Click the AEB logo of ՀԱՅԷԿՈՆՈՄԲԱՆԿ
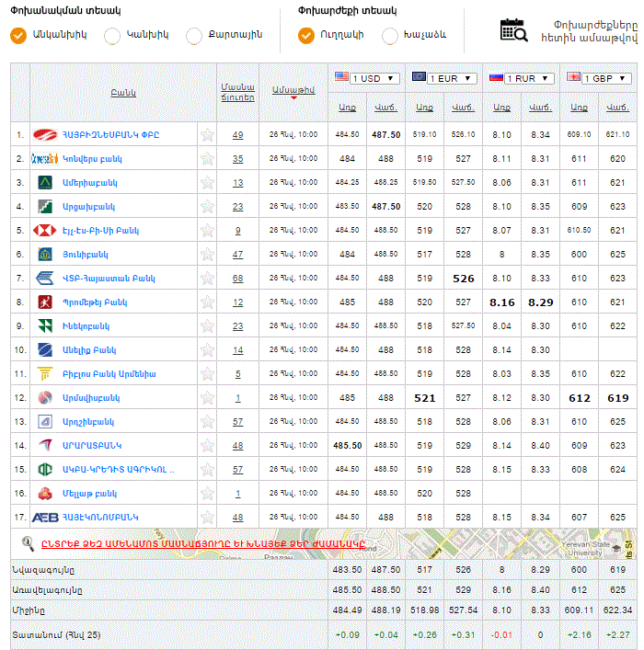644x650 pixels. click(x=45, y=517)
